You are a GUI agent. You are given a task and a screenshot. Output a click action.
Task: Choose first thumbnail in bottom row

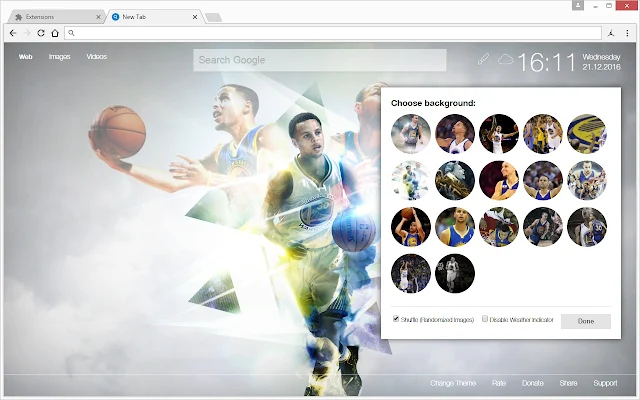tap(411, 273)
